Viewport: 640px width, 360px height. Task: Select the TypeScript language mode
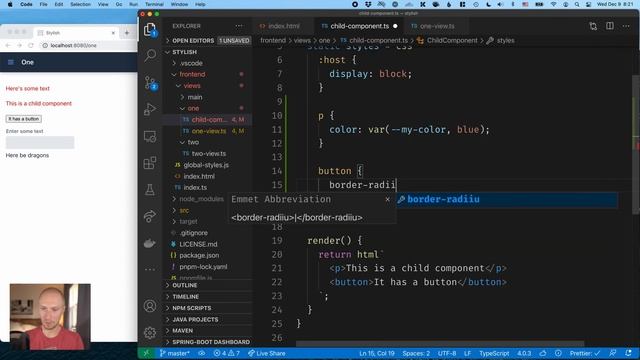coord(494,353)
